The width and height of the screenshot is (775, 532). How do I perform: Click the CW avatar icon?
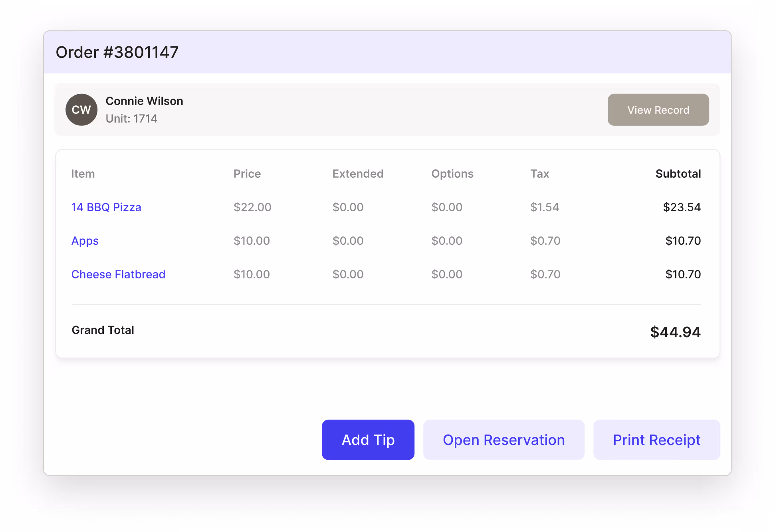81,110
